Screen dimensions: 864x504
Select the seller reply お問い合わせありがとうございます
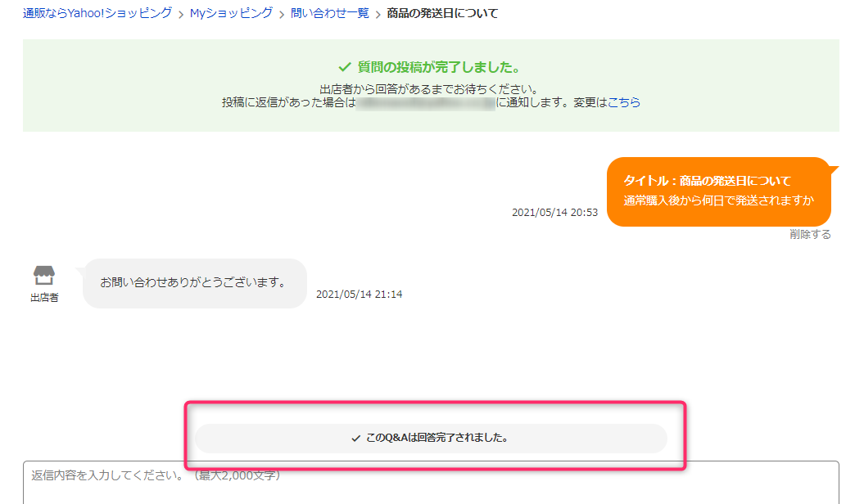pyautogui.click(x=192, y=282)
